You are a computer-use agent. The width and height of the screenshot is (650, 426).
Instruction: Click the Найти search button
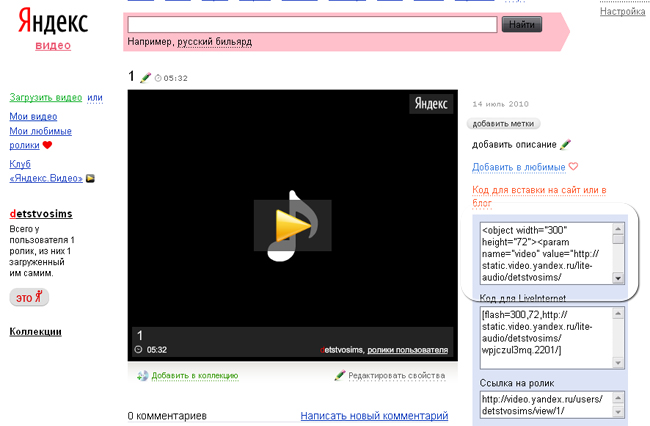(521, 24)
